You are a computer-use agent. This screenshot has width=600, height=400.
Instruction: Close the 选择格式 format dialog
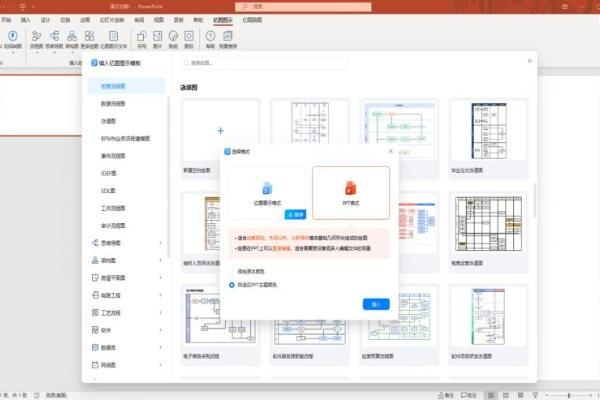pos(391,152)
